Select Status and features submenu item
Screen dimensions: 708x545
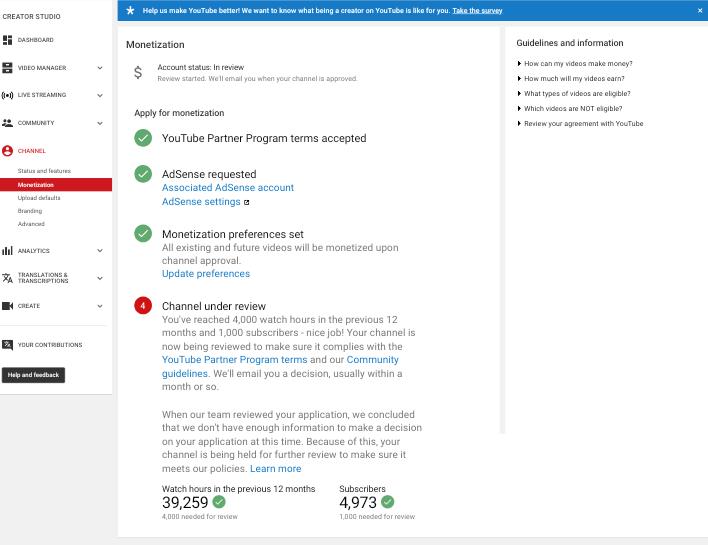click(44, 171)
